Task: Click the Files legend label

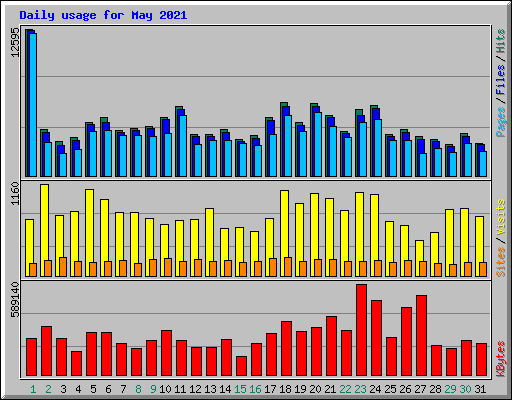Action: [501, 80]
